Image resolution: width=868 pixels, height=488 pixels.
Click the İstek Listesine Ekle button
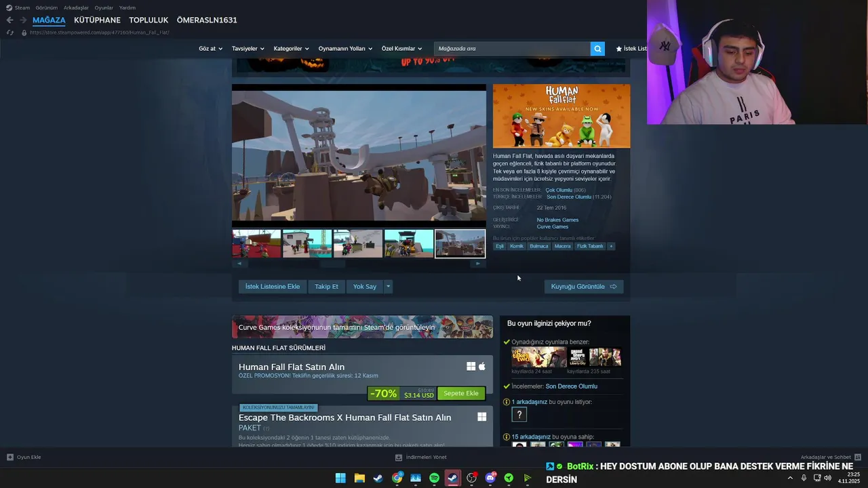pyautogui.click(x=273, y=287)
